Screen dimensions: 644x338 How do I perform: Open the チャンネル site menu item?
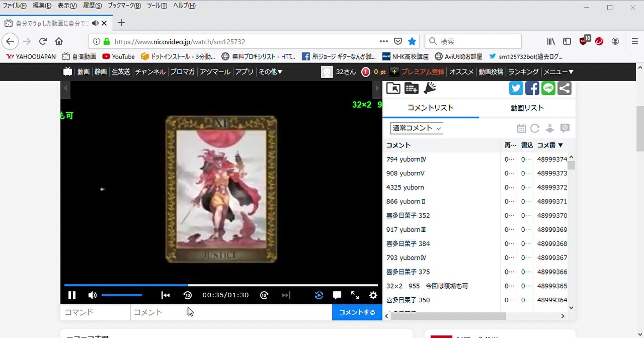[150, 72]
